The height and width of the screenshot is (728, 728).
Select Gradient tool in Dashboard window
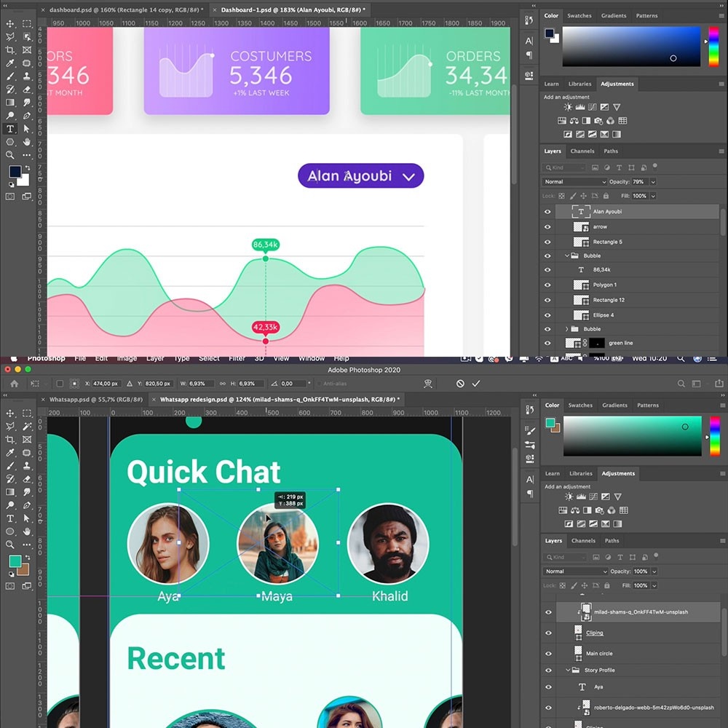9,102
